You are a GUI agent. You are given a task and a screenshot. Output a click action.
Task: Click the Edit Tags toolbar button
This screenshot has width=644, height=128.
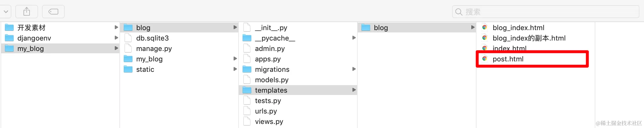53,12
